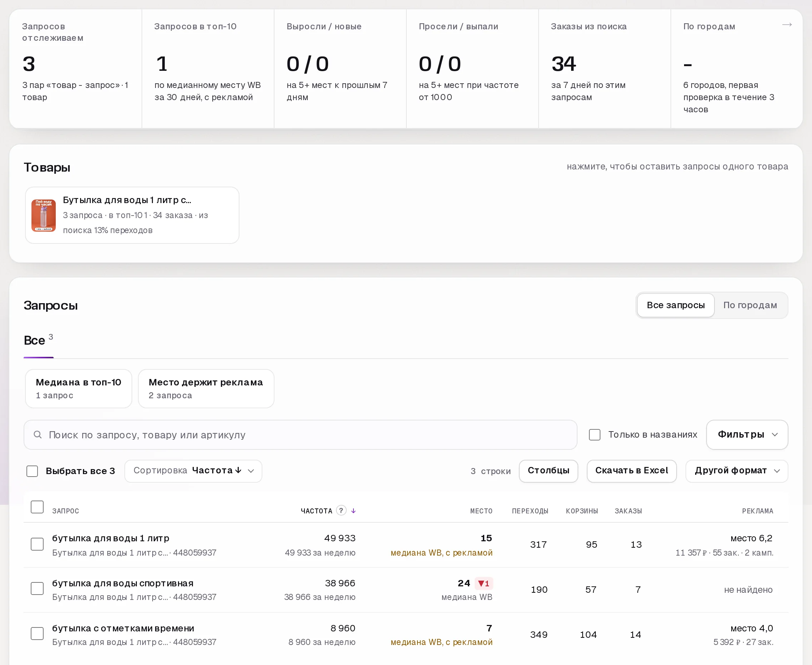
Task: Click the search magnifier icon
Action: 38,434
